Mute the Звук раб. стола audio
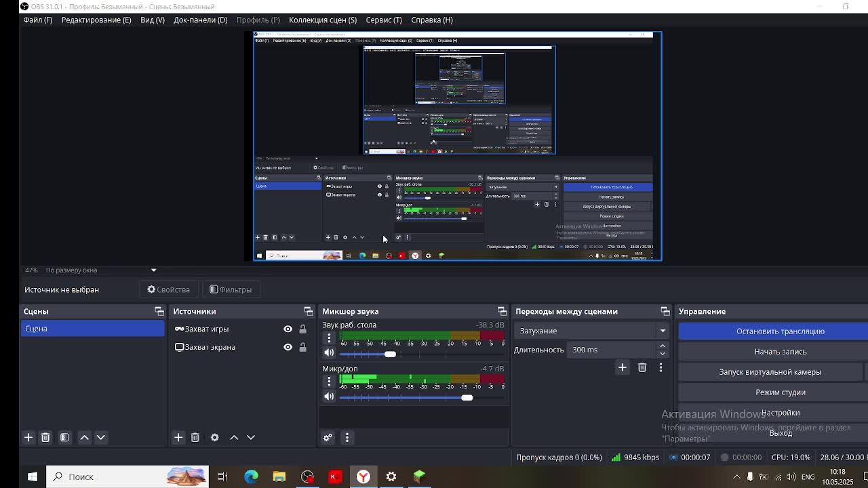 (x=329, y=353)
